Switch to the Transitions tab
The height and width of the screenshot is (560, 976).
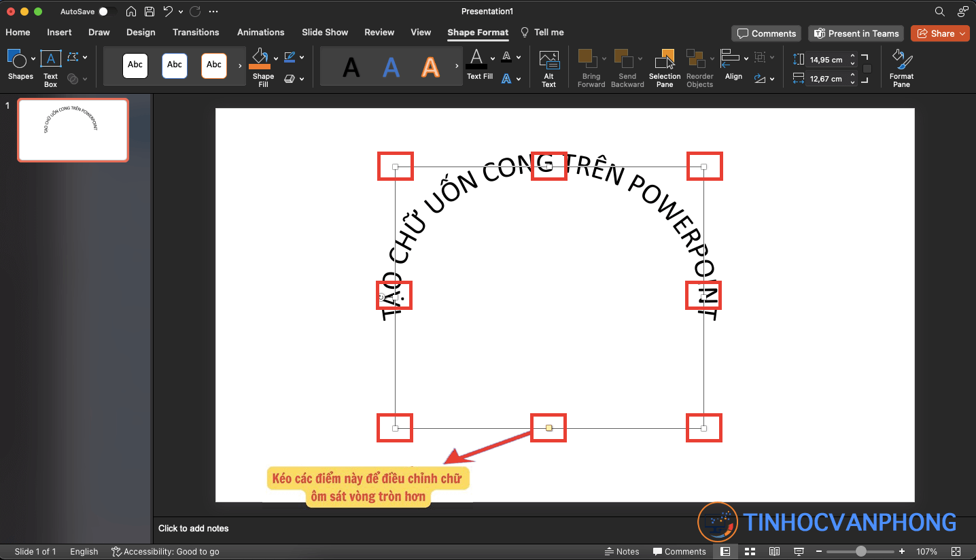pos(196,32)
